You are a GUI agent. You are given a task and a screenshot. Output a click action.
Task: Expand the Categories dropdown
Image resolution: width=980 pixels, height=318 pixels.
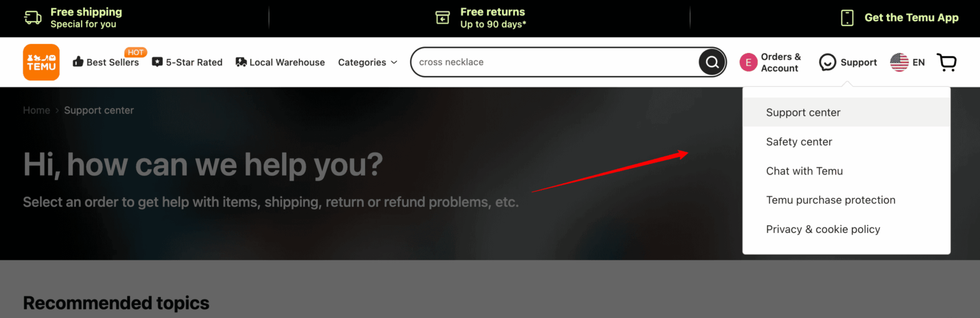point(367,62)
